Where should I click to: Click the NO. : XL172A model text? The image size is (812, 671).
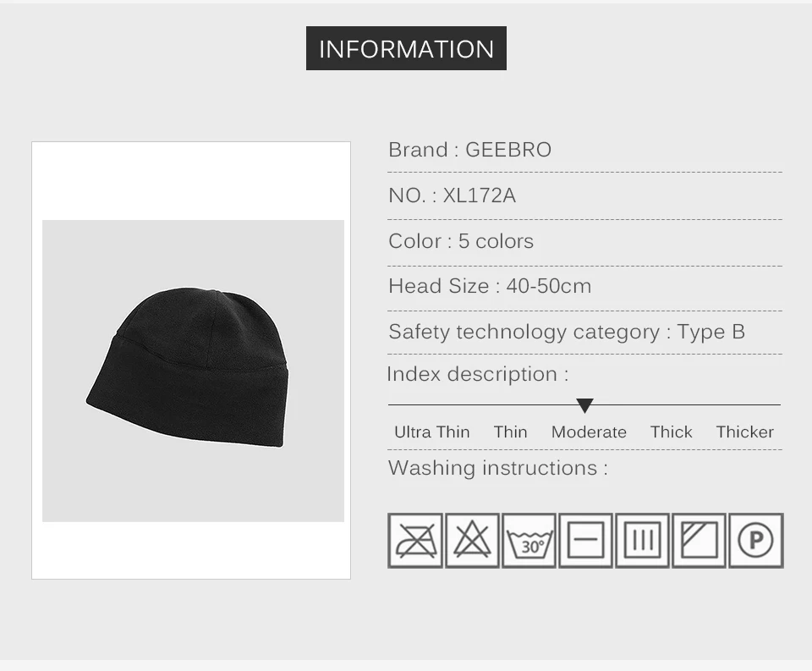(x=452, y=195)
